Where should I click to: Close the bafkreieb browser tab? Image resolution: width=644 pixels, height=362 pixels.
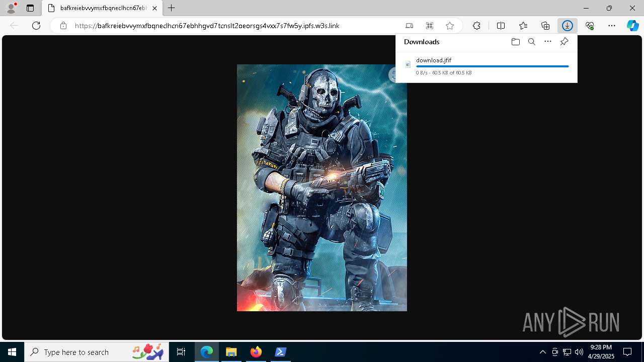coord(154,8)
